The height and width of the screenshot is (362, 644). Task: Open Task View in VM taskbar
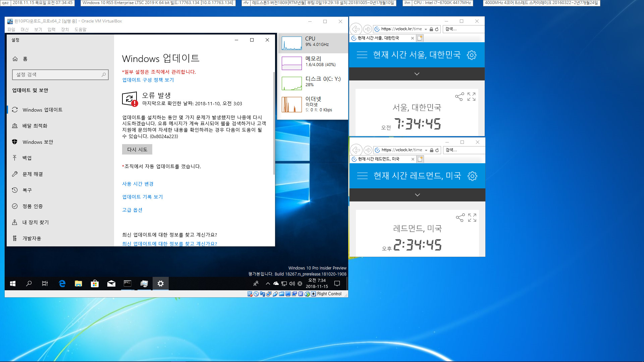45,284
